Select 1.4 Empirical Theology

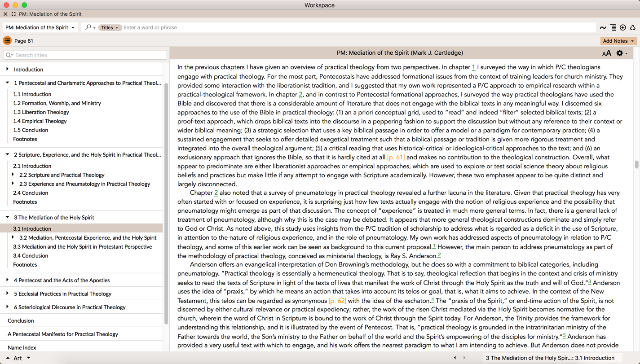(x=40, y=121)
